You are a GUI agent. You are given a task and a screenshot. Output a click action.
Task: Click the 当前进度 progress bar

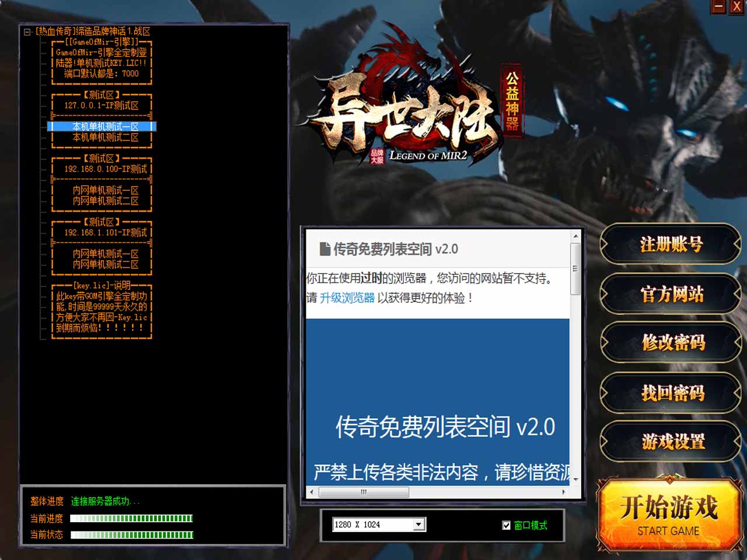pos(131,518)
